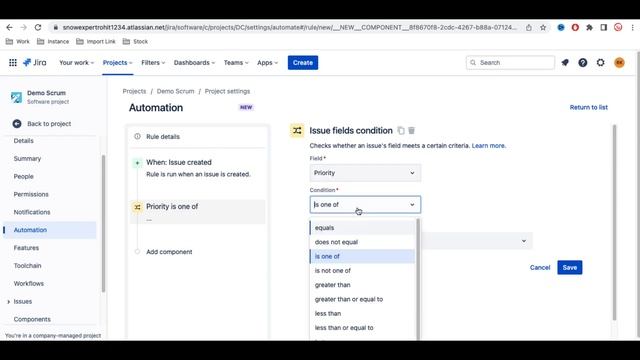
Task: Open the Work bookmarks folder
Action: pos(18,42)
